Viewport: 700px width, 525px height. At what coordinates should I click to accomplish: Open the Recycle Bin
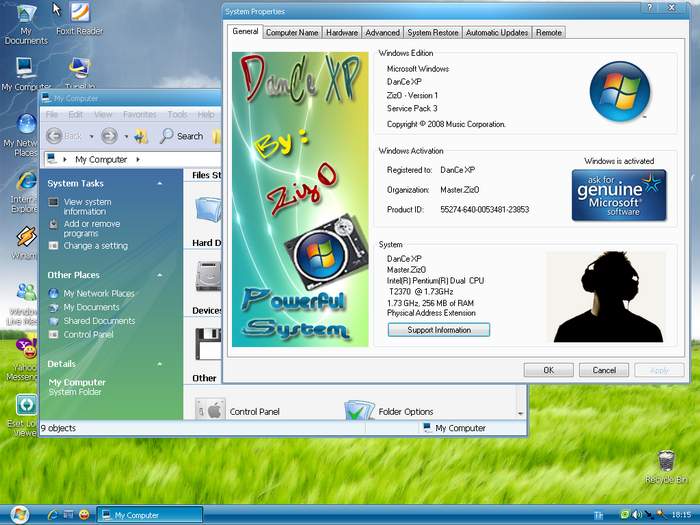coord(666,467)
